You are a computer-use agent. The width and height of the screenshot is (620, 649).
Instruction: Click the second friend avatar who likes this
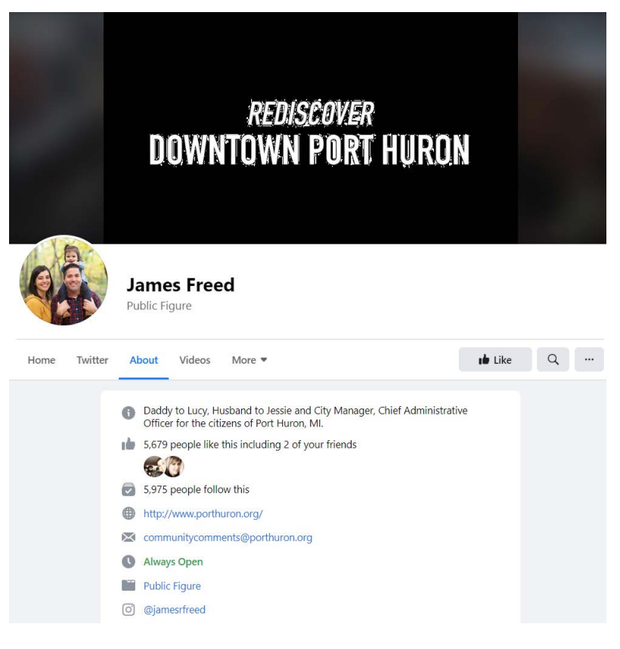coord(174,466)
